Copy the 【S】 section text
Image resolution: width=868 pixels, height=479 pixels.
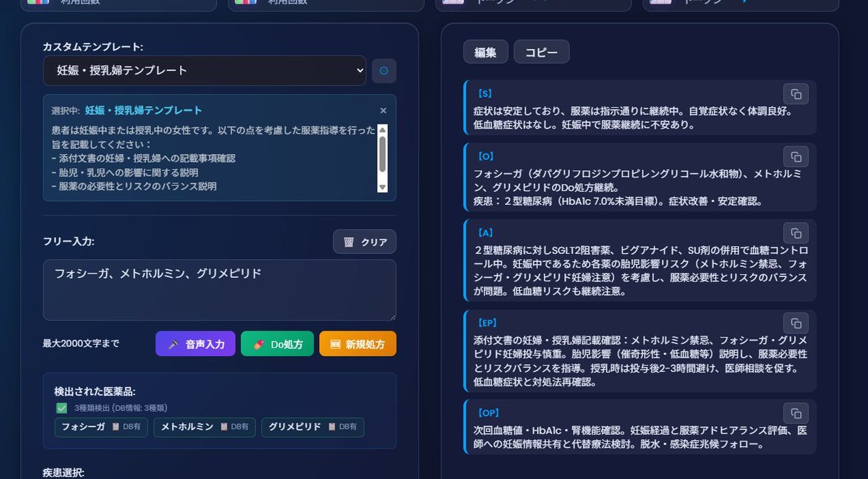796,94
